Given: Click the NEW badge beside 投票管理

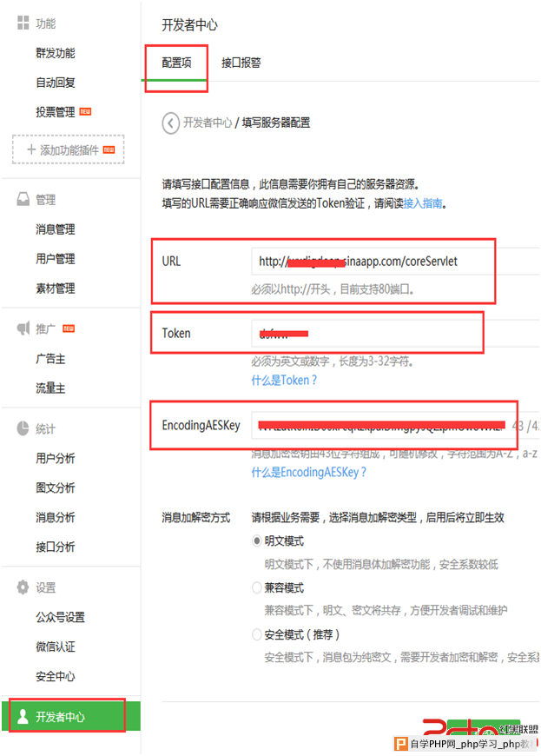Looking at the screenshot, I should click(85, 112).
